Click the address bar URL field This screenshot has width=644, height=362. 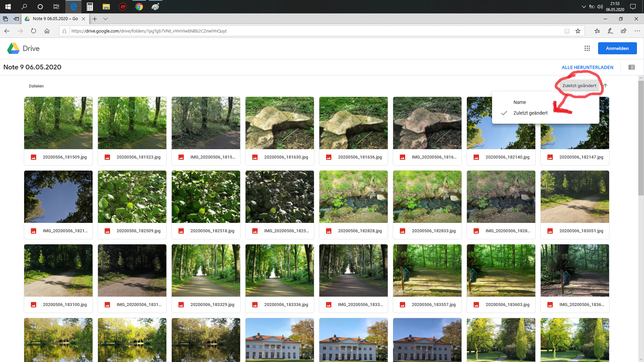point(315,31)
